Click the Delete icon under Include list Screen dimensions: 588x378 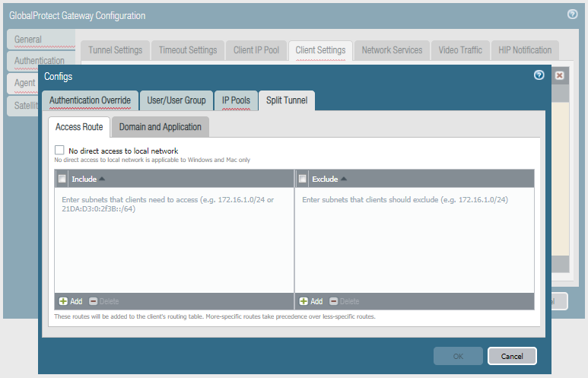point(94,301)
